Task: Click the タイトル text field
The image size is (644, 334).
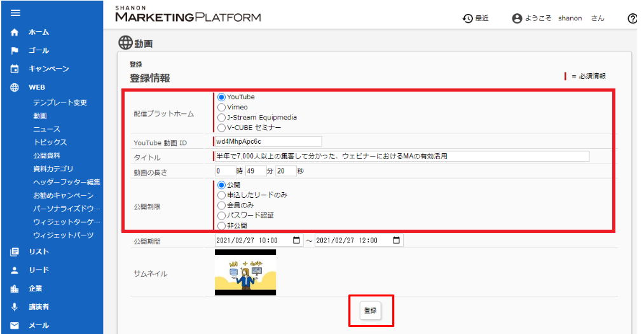Action: [402, 156]
